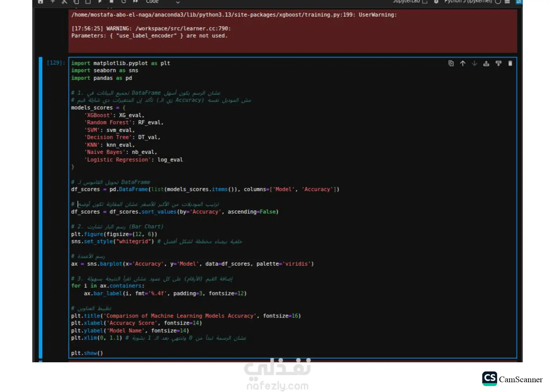Move the cell up with the arrow
The image size is (555, 392).
click(463, 64)
